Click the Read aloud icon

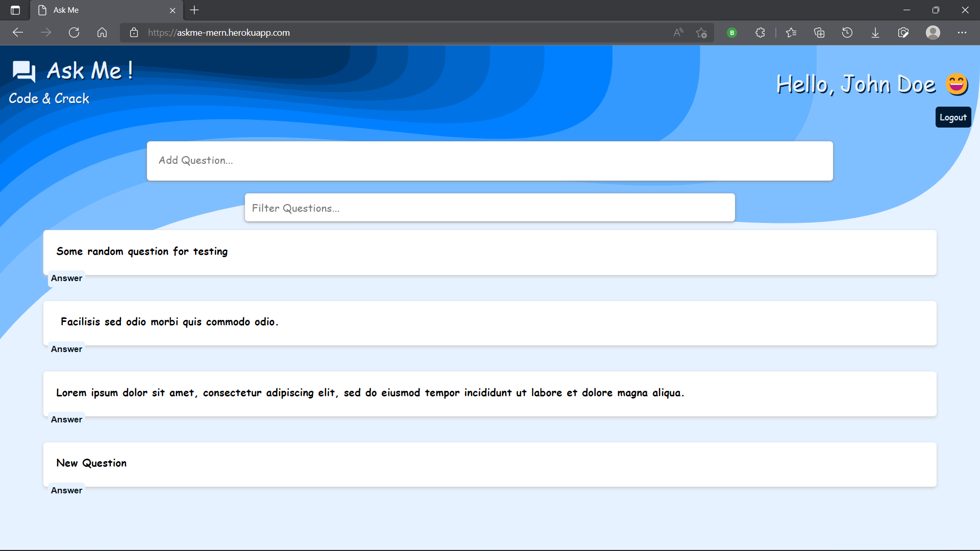678,33
